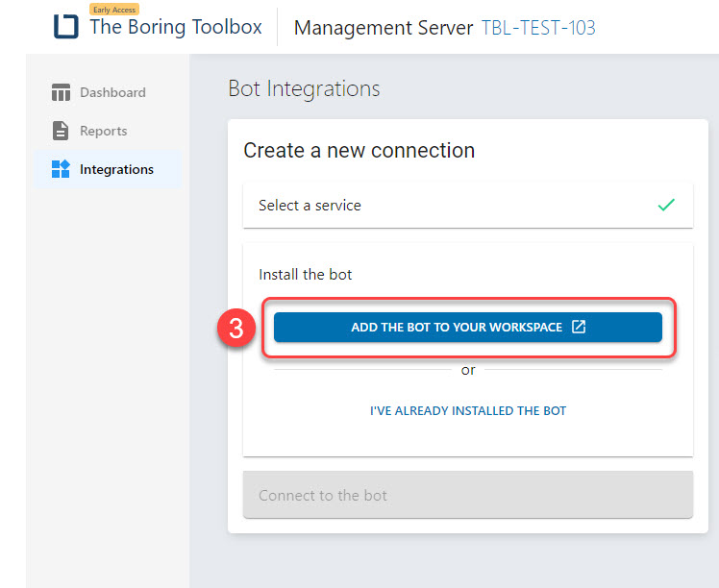Click the Create a new connection heading
The image size is (719, 588).
(359, 150)
